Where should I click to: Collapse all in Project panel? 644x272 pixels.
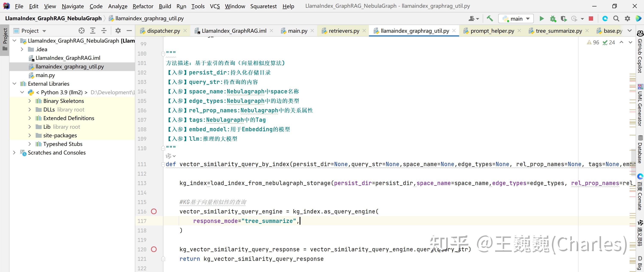click(104, 31)
